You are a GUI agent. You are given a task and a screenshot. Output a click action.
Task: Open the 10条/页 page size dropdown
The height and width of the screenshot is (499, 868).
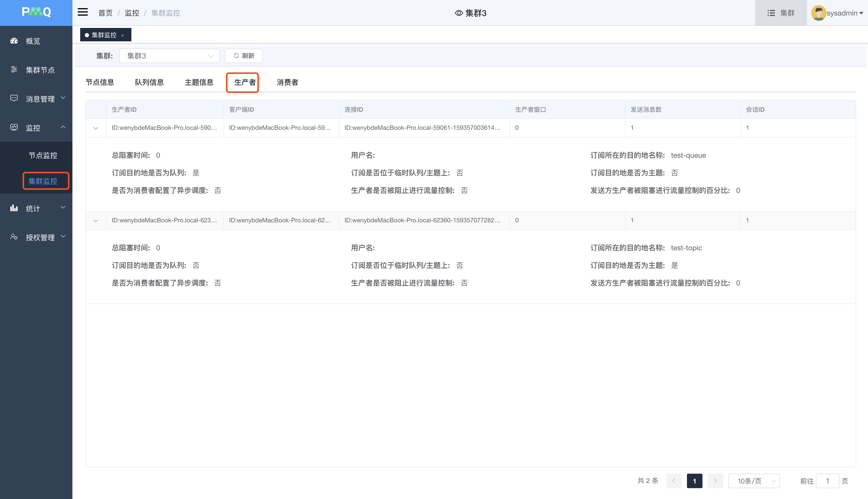pyautogui.click(x=754, y=481)
